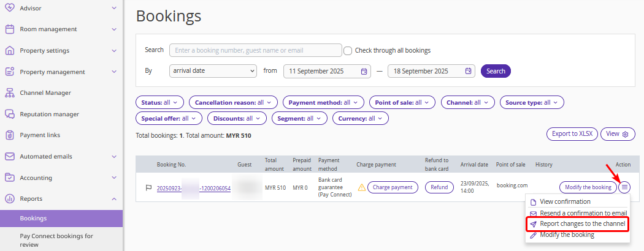
Task: Expand the Payment method filter
Action: (x=323, y=102)
